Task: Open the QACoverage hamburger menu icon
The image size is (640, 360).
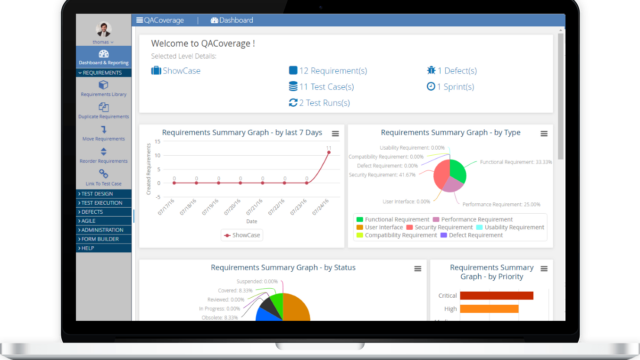Action: 140,20
